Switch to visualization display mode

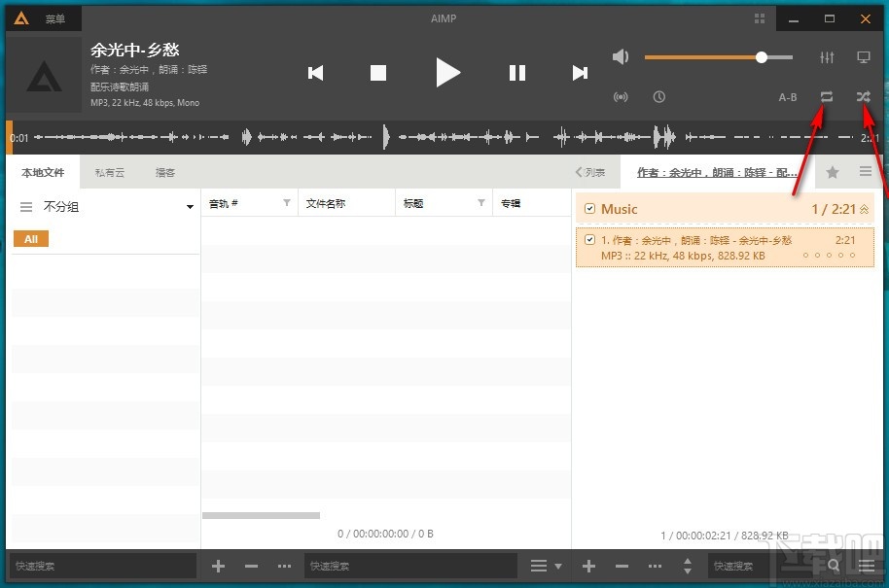pyautogui.click(x=862, y=57)
